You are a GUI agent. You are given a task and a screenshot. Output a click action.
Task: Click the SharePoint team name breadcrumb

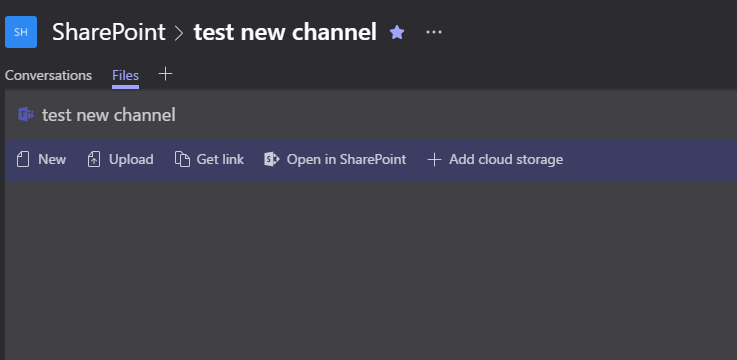tap(109, 32)
